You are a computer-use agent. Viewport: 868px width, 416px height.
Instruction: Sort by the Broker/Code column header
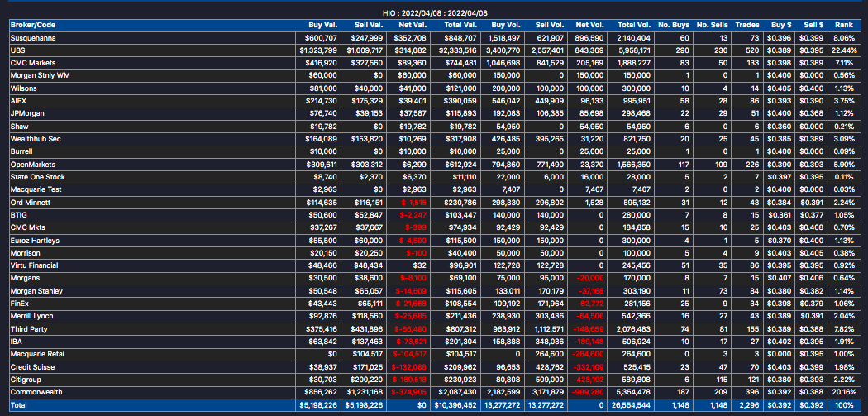[33, 25]
